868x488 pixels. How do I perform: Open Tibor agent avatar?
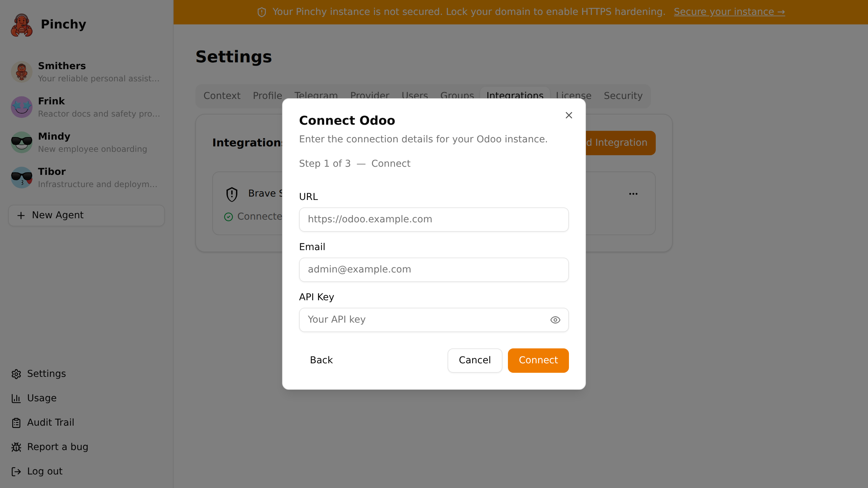(x=22, y=178)
